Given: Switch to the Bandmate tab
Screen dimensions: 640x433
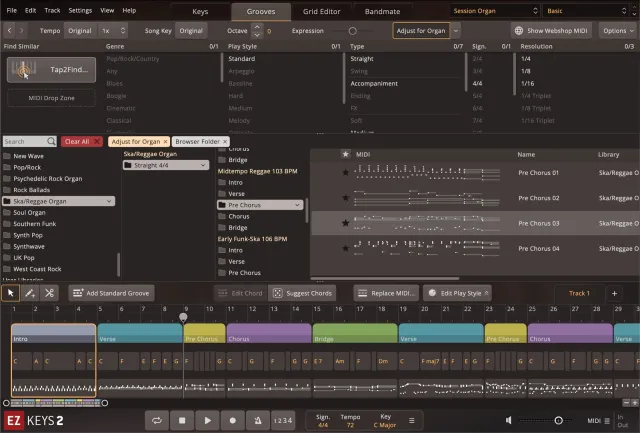Looking at the screenshot, I should [x=382, y=11].
